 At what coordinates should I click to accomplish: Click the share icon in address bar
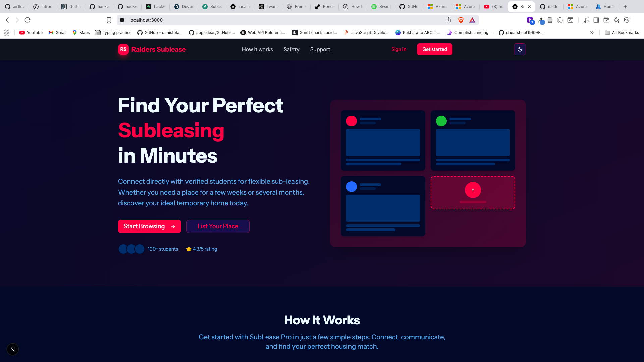(x=449, y=20)
